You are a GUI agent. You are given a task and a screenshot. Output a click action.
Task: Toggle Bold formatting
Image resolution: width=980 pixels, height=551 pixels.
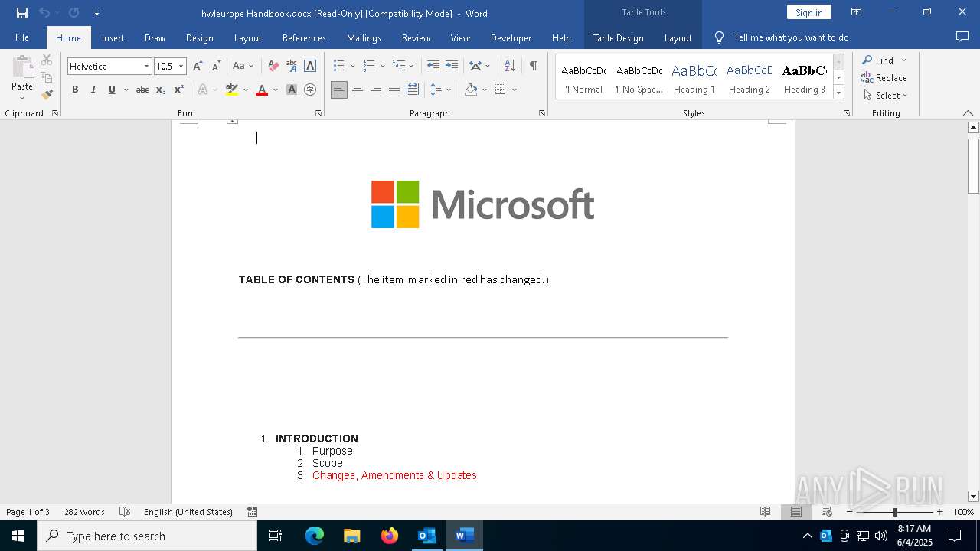coord(75,90)
